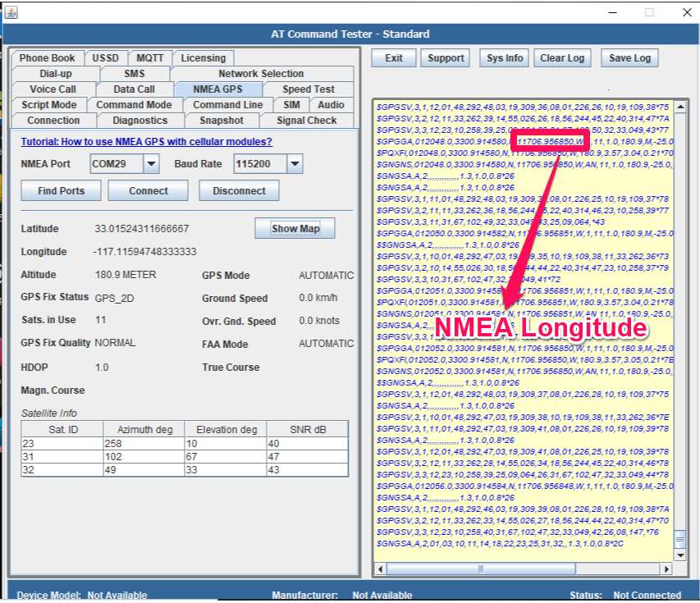This screenshot has height=603, width=700.
Task: Click the SNR dB column header
Action: 308,430
